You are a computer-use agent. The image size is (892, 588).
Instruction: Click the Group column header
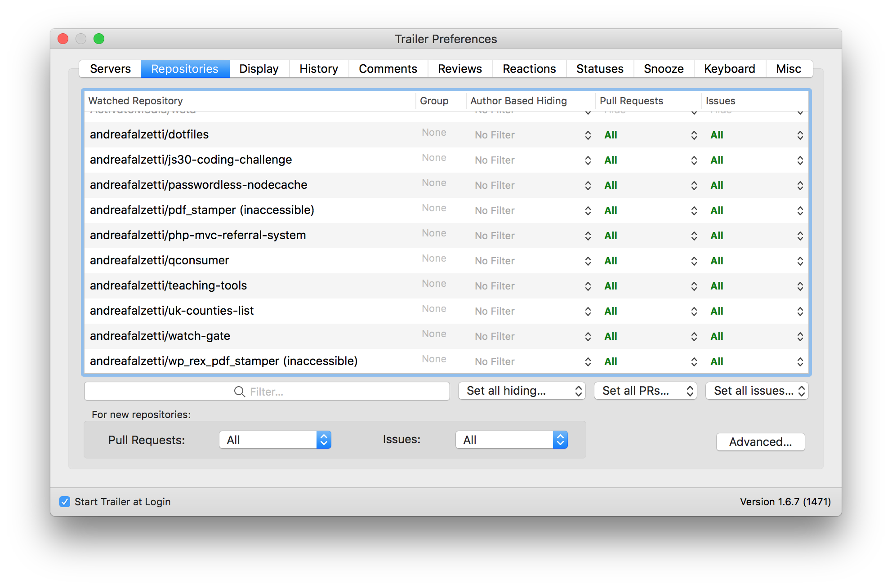441,101
